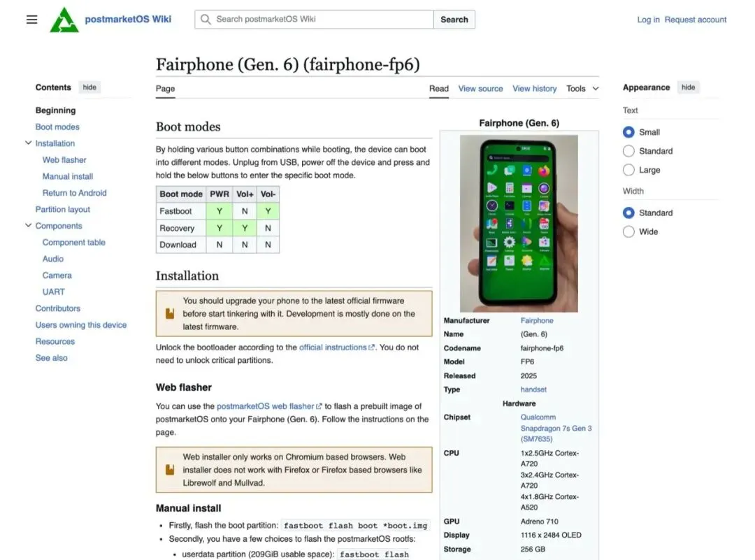Collapse the Installation contents section
This screenshot has width=755, height=560.
29,143
